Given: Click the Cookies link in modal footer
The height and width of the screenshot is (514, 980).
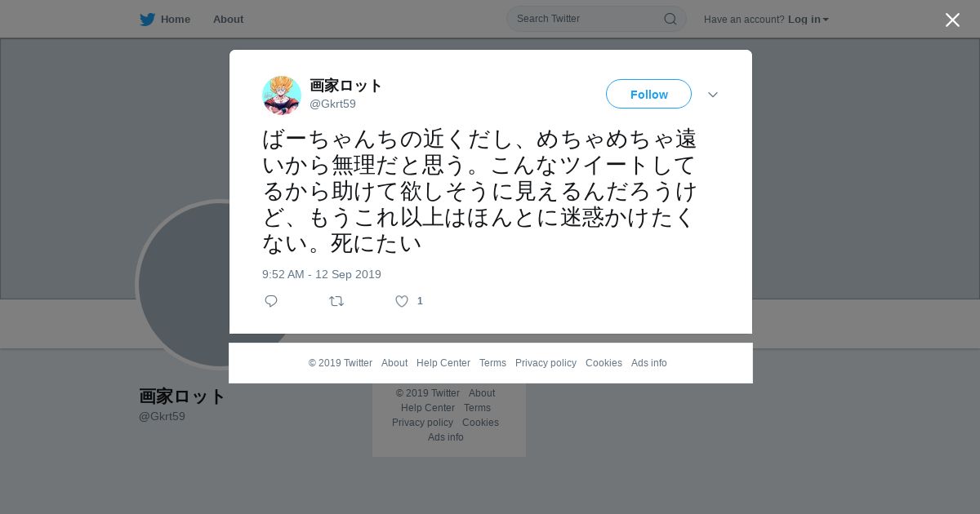Looking at the screenshot, I should (x=604, y=363).
